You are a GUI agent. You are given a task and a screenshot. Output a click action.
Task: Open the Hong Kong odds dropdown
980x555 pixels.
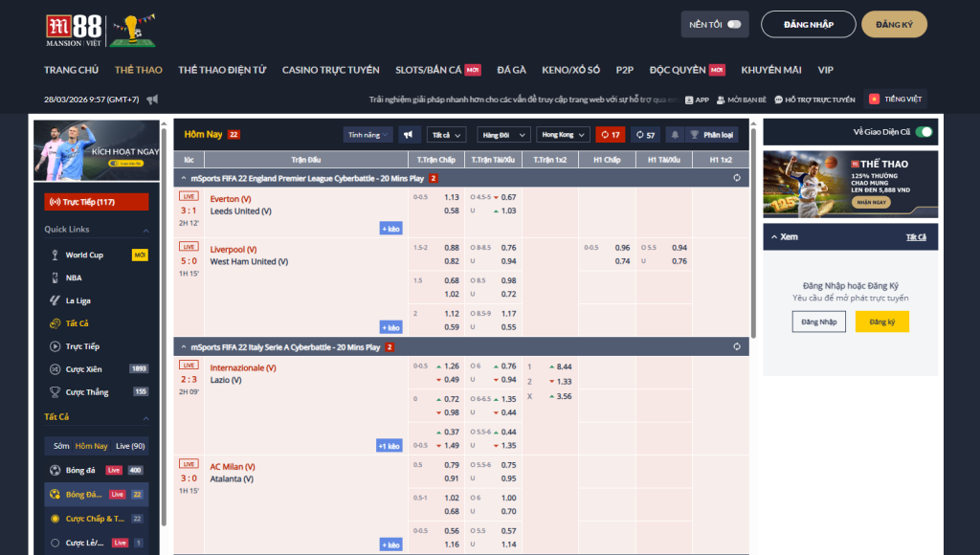(x=563, y=134)
